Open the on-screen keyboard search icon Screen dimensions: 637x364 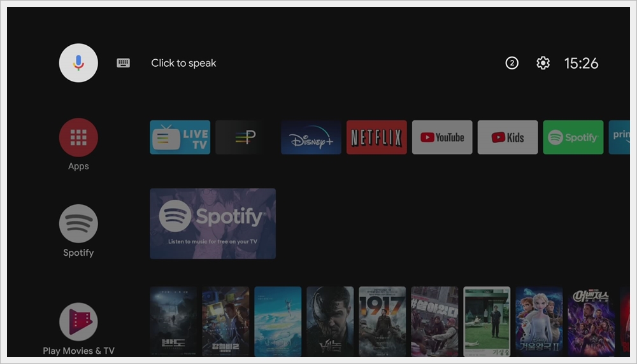pos(123,63)
